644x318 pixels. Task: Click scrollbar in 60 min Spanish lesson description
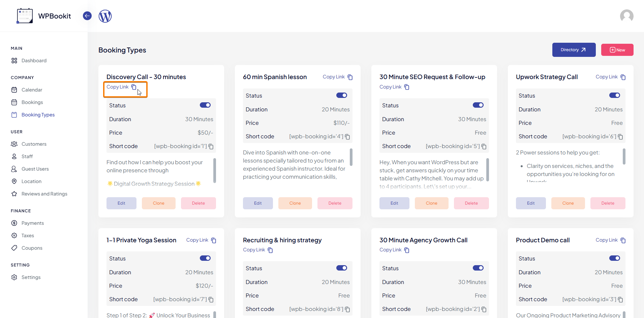(351, 157)
